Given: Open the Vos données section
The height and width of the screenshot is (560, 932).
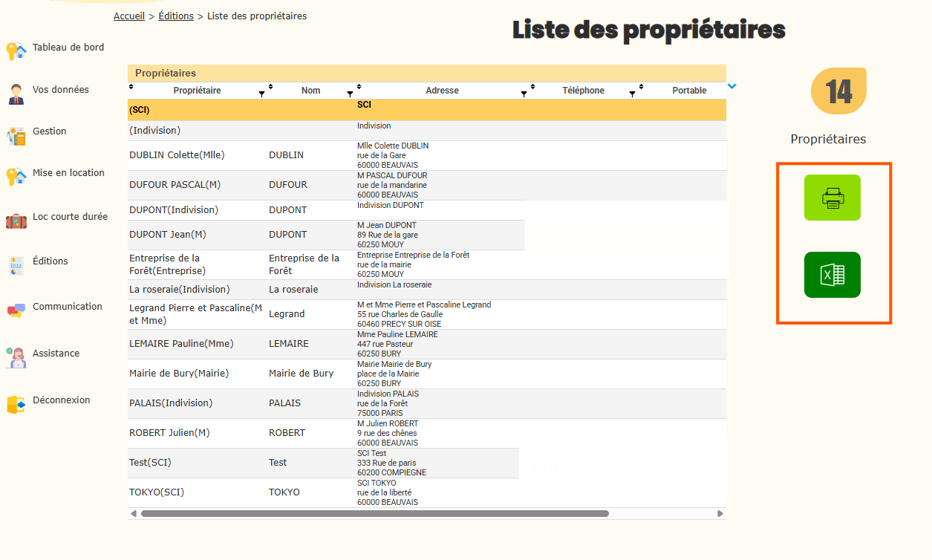Looking at the screenshot, I should pyautogui.click(x=60, y=90).
